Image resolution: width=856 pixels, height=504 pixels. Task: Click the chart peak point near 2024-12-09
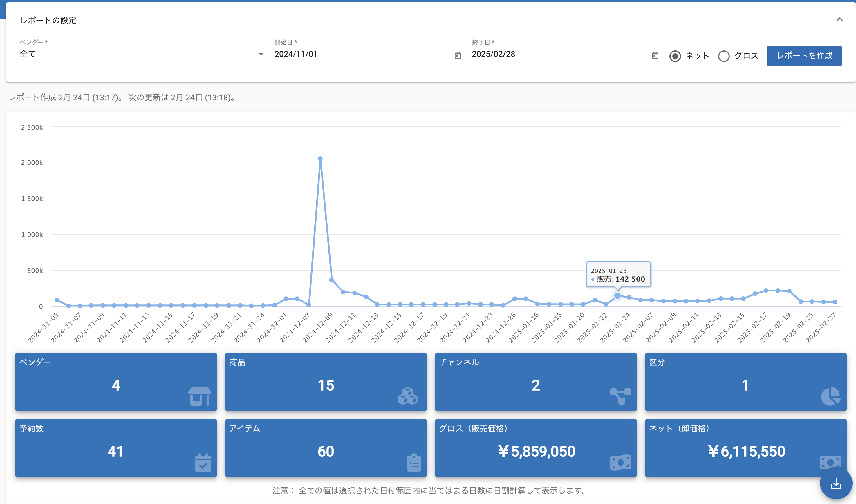point(320,159)
